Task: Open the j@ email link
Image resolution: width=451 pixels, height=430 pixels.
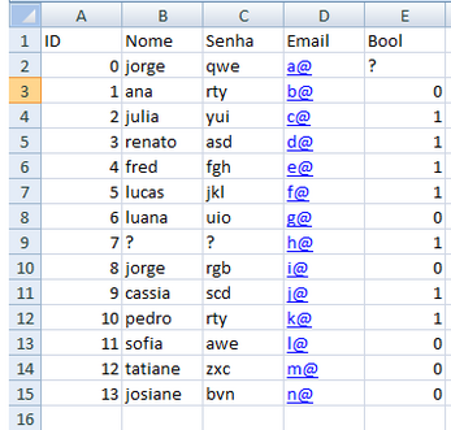Action: (x=297, y=293)
